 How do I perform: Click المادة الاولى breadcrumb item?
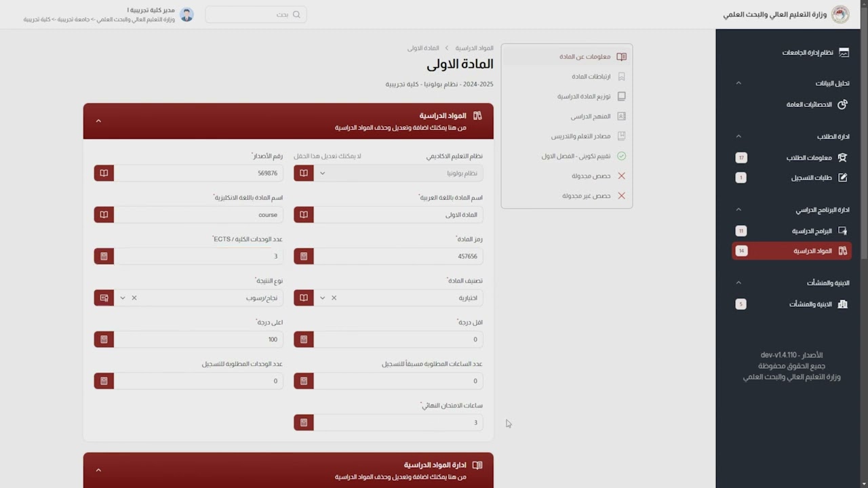pyautogui.click(x=423, y=48)
